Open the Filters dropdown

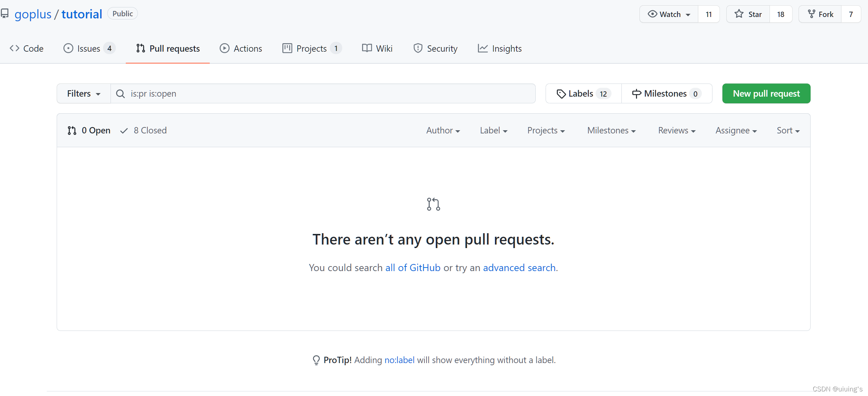point(84,94)
